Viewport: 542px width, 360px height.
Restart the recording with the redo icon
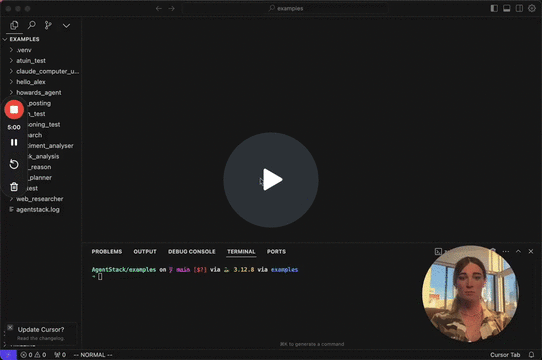coord(14,164)
